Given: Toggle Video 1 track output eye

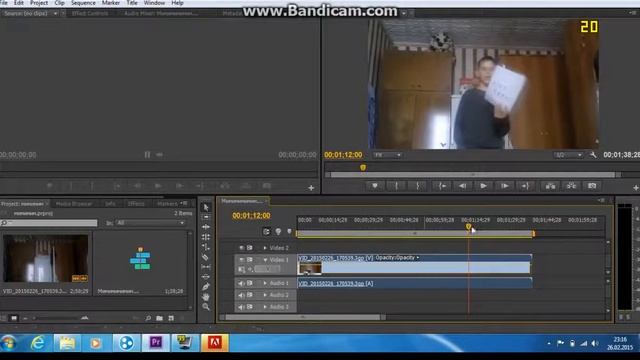Looking at the screenshot, I should 242,260.
